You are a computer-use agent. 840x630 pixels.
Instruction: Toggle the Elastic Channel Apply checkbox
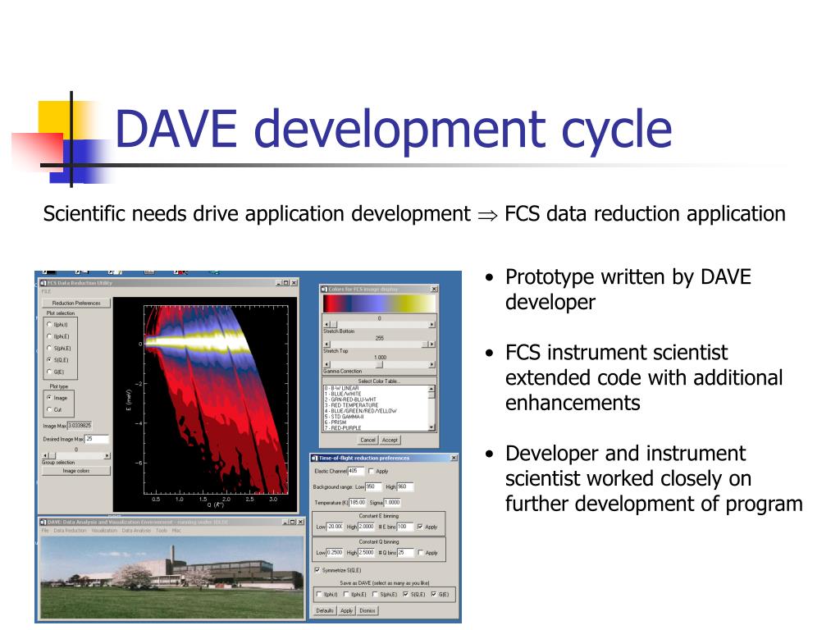point(371,472)
